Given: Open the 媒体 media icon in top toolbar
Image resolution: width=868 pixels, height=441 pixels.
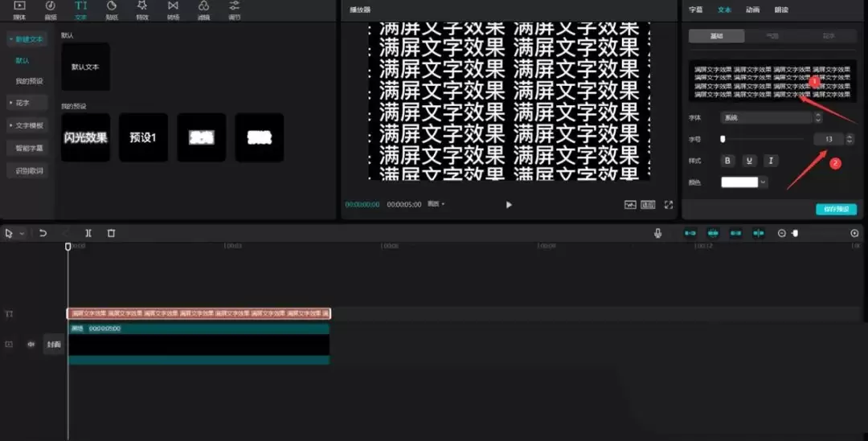Looking at the screenshot, I should pyautogui.click(x=19, y=10).
